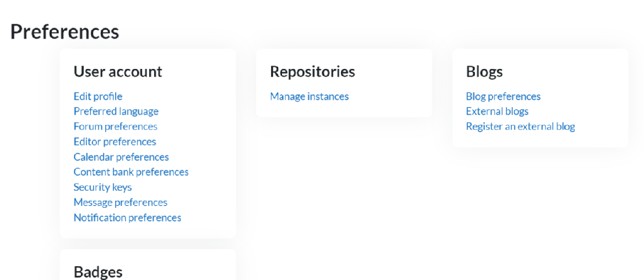Click the Preferred language link

point(116,111)
